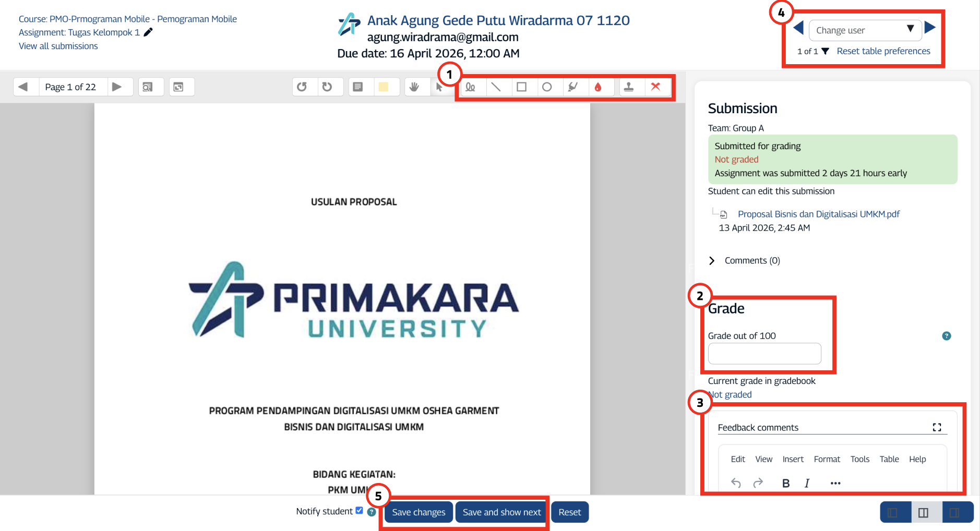This screenshot has width=980, height=531.
Task: Click the editor Redo button
Action: tap(758, 483)
